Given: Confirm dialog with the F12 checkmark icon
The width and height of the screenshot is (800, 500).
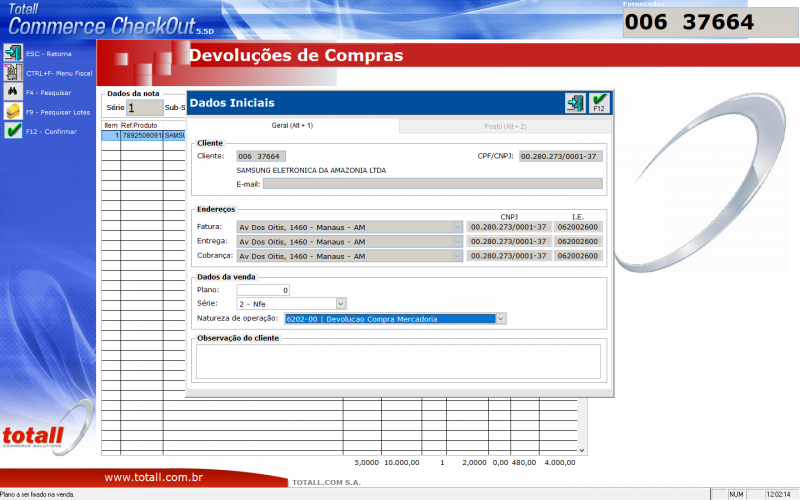Looking at the screenshot, I should tap(599, 102).
